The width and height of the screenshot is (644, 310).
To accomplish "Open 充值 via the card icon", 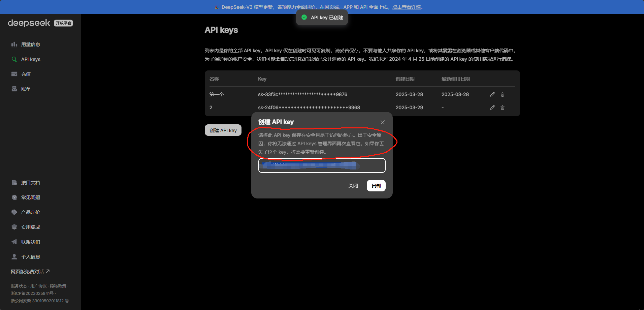I will coord(14,74).
